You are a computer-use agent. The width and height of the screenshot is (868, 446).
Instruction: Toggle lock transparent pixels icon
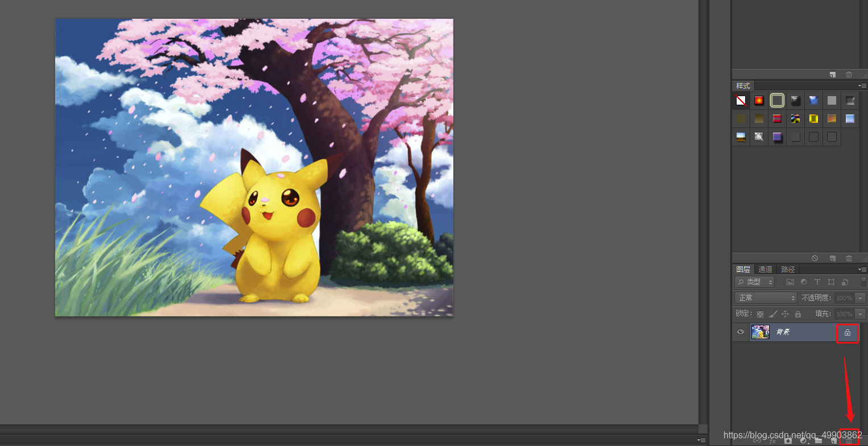760,313
